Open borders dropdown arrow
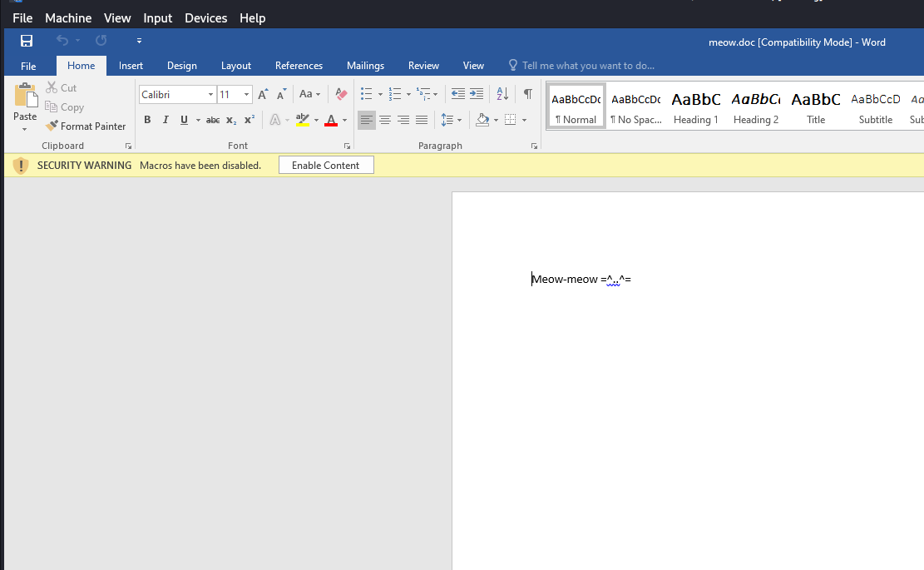The height and width of the screenshot is (570, 924). point(525,121)
